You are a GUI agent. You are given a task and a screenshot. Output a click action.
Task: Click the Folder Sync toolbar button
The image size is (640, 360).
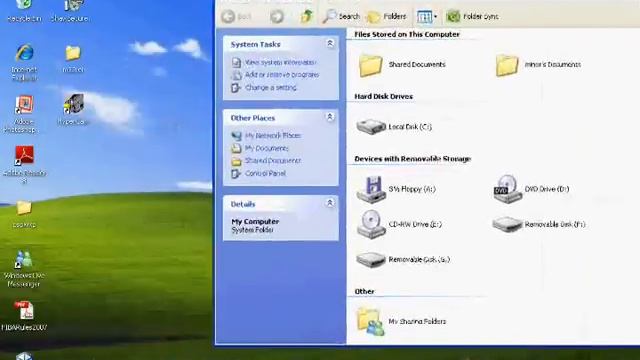coord(472,17)
